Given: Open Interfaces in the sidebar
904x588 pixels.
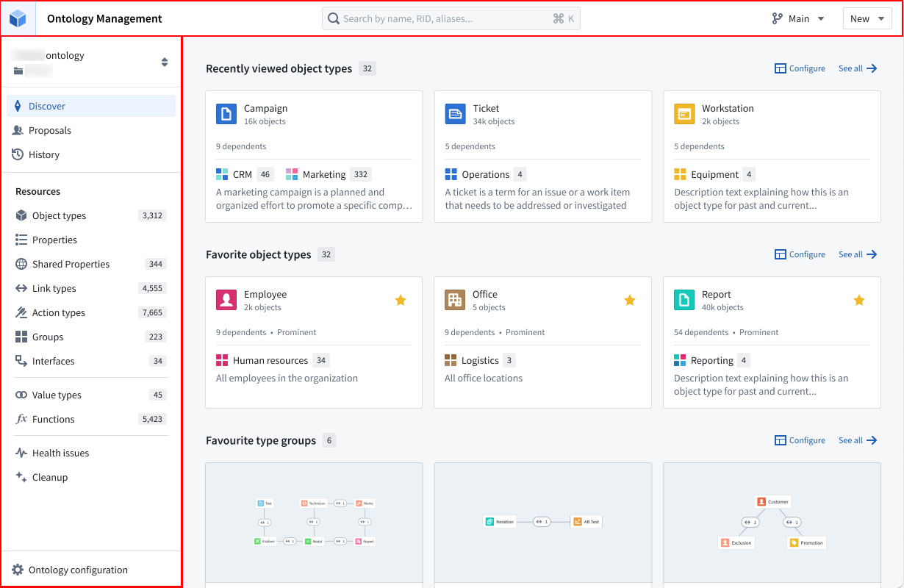Looking at the screenshot, I should pyautogui.click(x=91, y=361).
